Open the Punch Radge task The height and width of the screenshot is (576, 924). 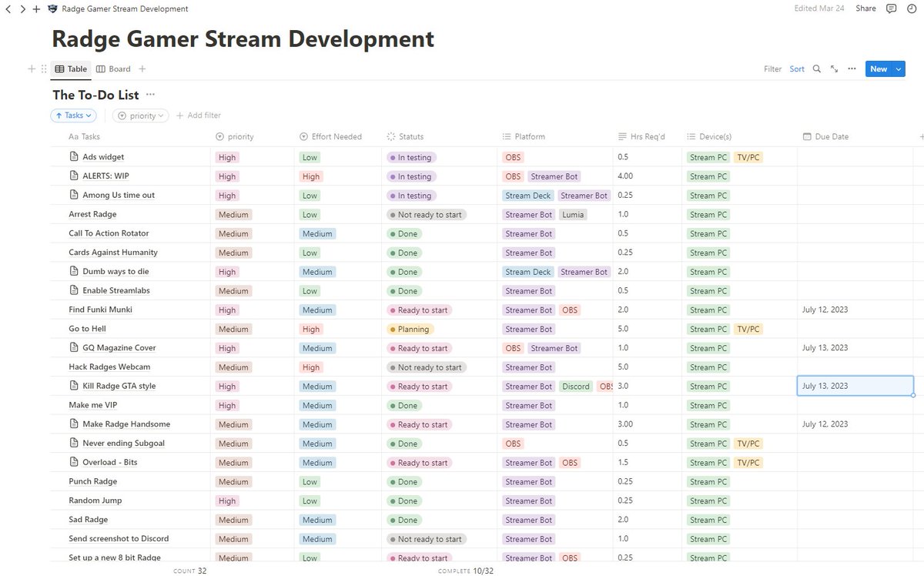[x=92, y=481]
